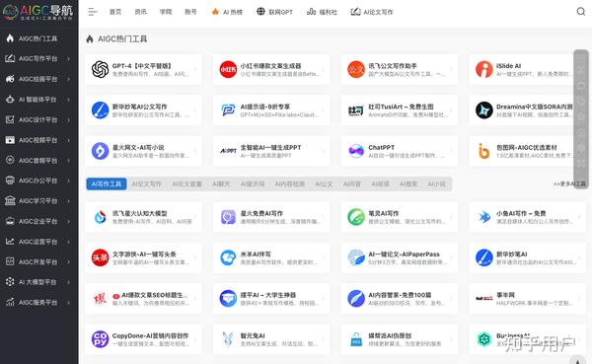
Task: Click the 文字游侠 red 头条 icon
Action: click(x=100, y=257)
